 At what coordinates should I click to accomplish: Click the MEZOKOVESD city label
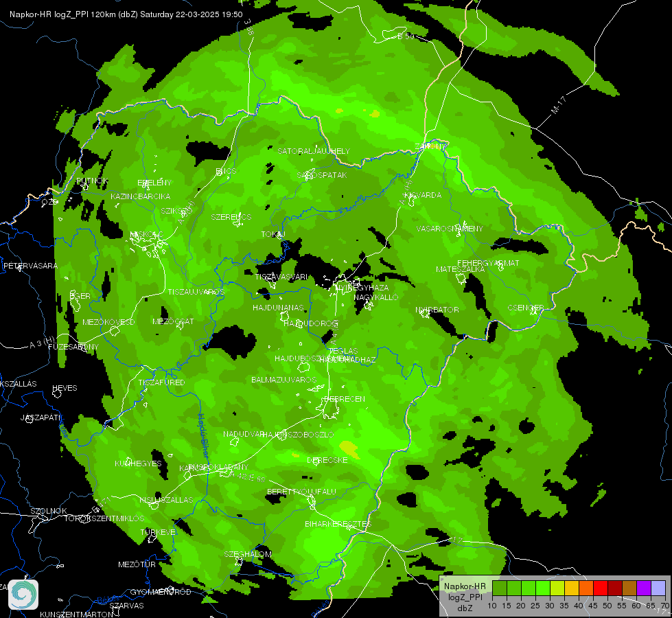coord(108,322)
